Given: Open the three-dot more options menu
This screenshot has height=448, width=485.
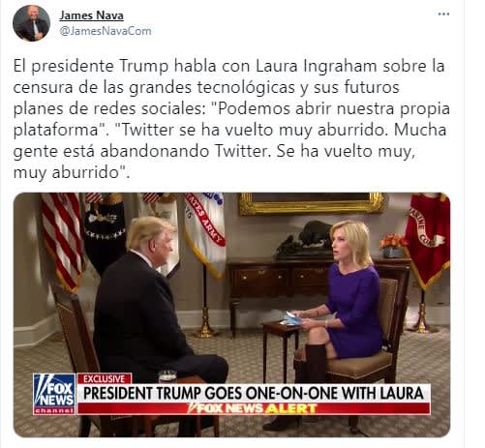Looking at the screenshot, I should coord(443,15).
